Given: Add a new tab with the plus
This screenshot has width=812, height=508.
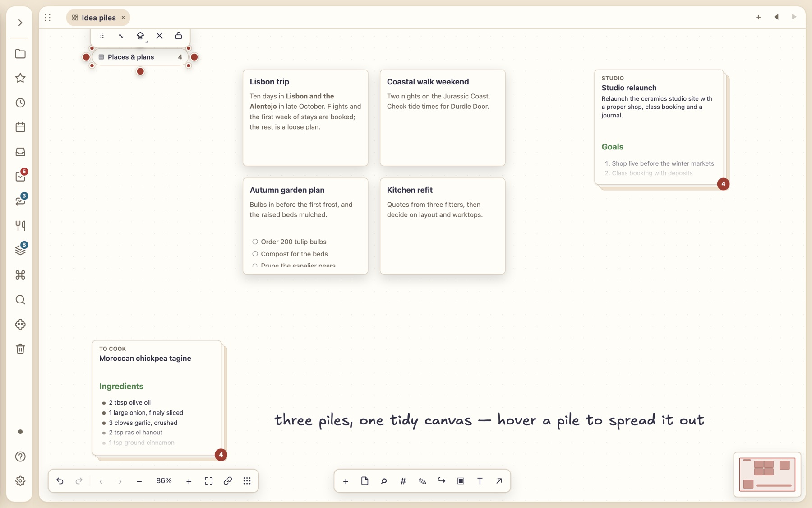Looking at the screenshot, I should 758,17.
